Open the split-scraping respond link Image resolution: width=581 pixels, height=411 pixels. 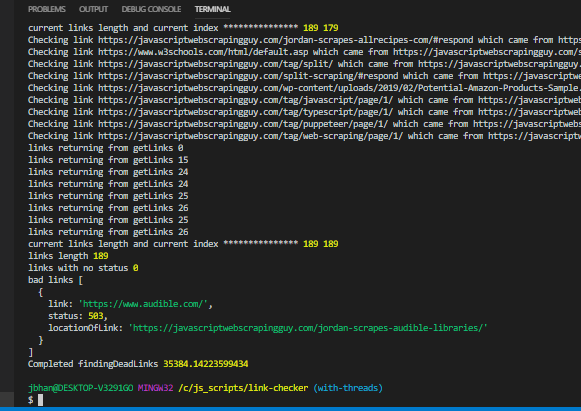pyautogui.click(x=248, y=76)
